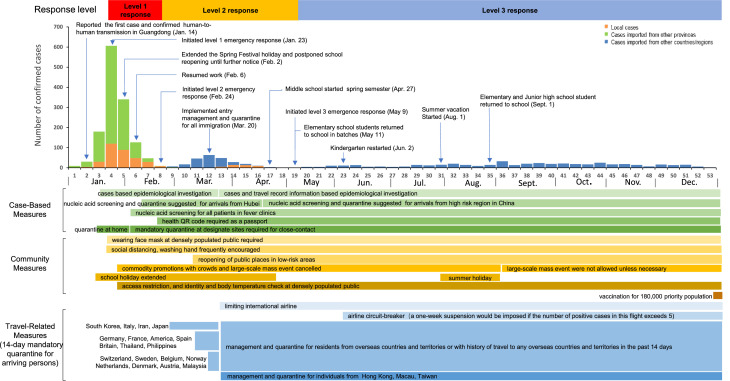Click the Summer vacation Started annotation
The width and height of the screenshot is (730, 381).
445,113
